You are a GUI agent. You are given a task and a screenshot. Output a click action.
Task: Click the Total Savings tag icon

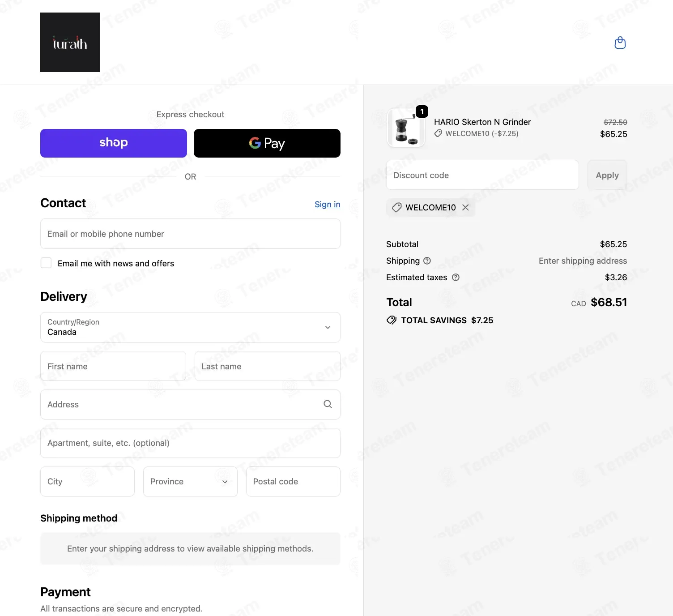(x=392, y=320)
